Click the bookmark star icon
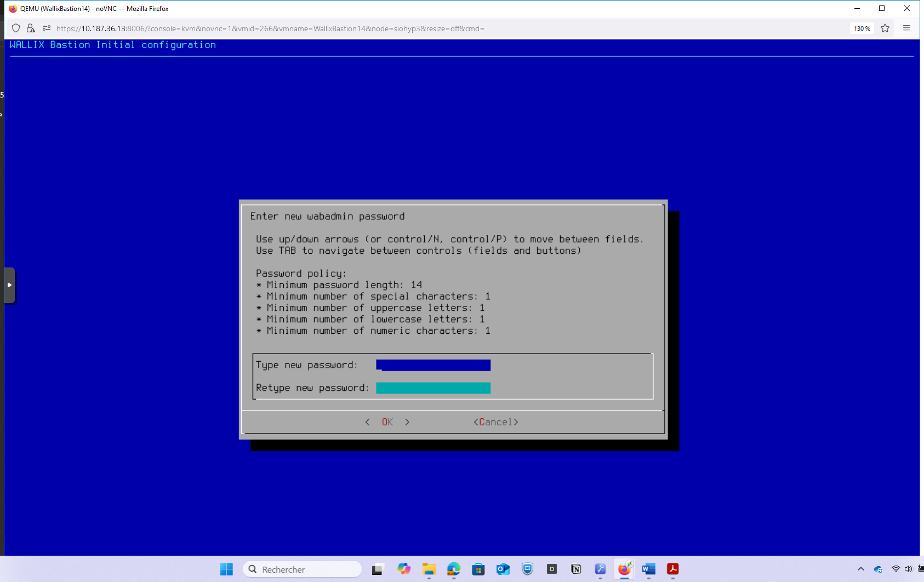The width and height of the screenshot is (924, 582). (x=885, y=28)
